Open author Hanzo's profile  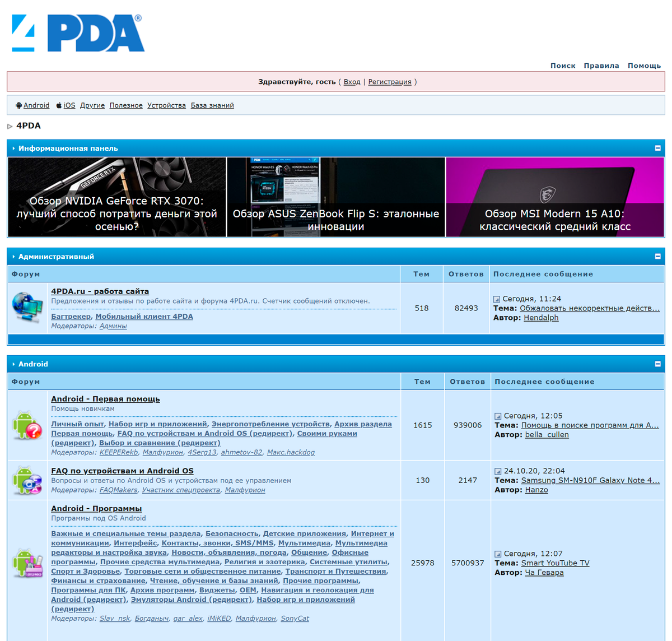point(536,490)
